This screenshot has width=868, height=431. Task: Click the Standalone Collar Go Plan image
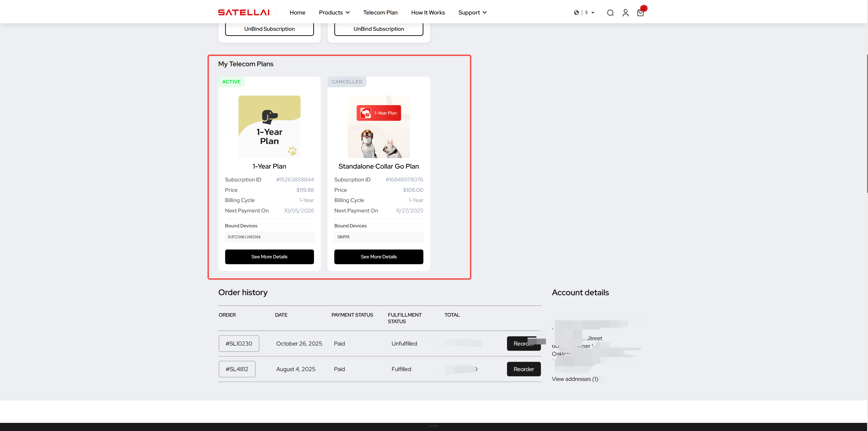point(378,127)
